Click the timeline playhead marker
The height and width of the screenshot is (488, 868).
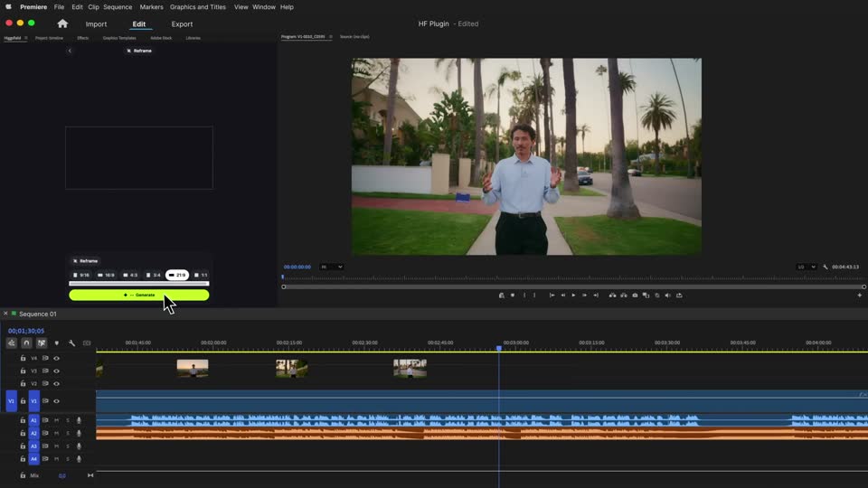point(499,348)
